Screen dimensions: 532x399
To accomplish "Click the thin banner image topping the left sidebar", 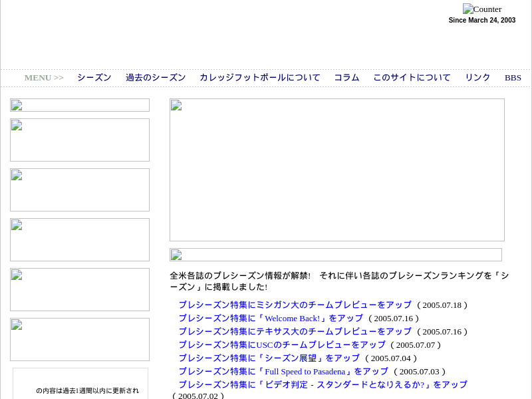I will (x=80, y=105).
